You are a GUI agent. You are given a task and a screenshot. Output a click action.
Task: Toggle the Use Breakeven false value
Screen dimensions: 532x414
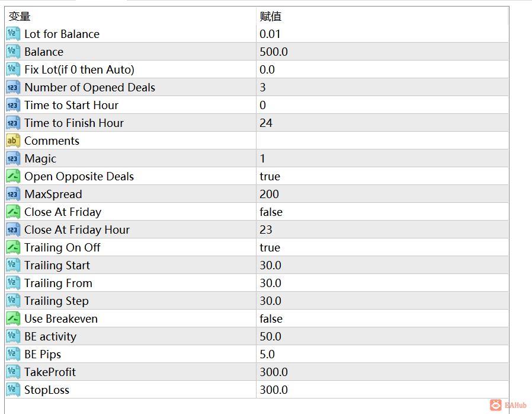[382, 319]
